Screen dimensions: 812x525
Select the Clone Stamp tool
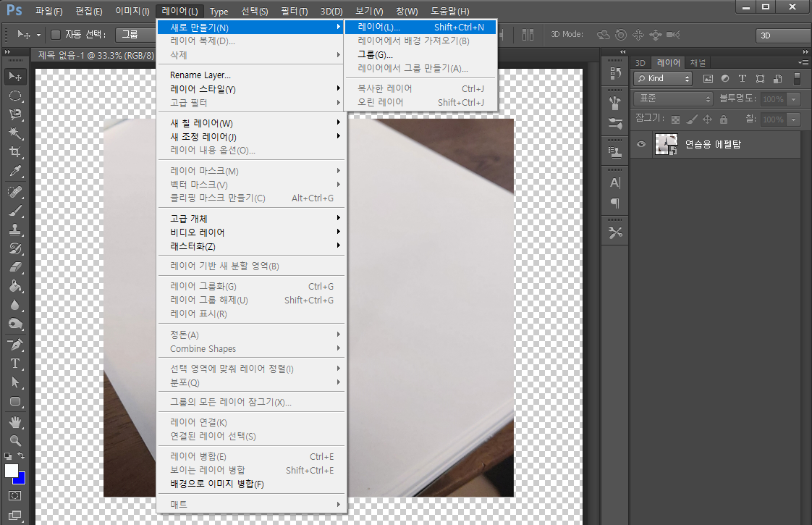[15, 230]
